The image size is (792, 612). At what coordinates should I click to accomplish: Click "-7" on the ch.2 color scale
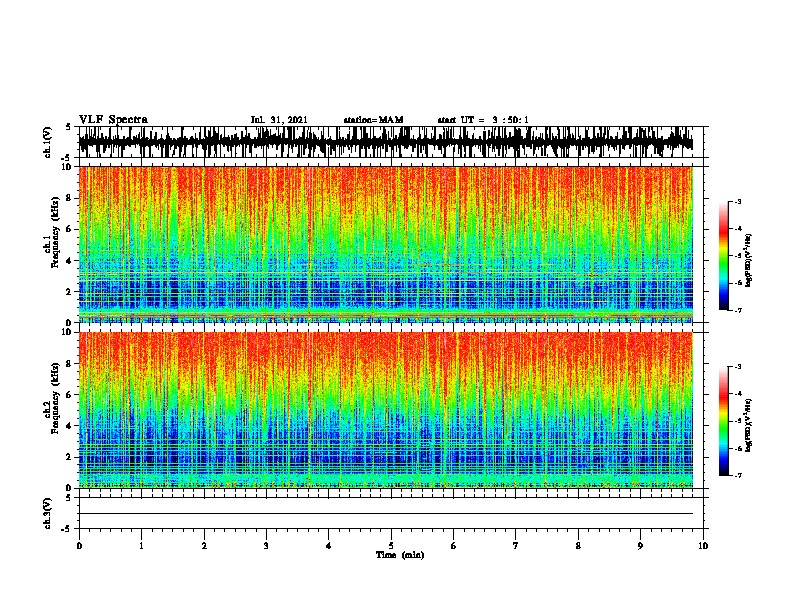click(x=737, y=475)
